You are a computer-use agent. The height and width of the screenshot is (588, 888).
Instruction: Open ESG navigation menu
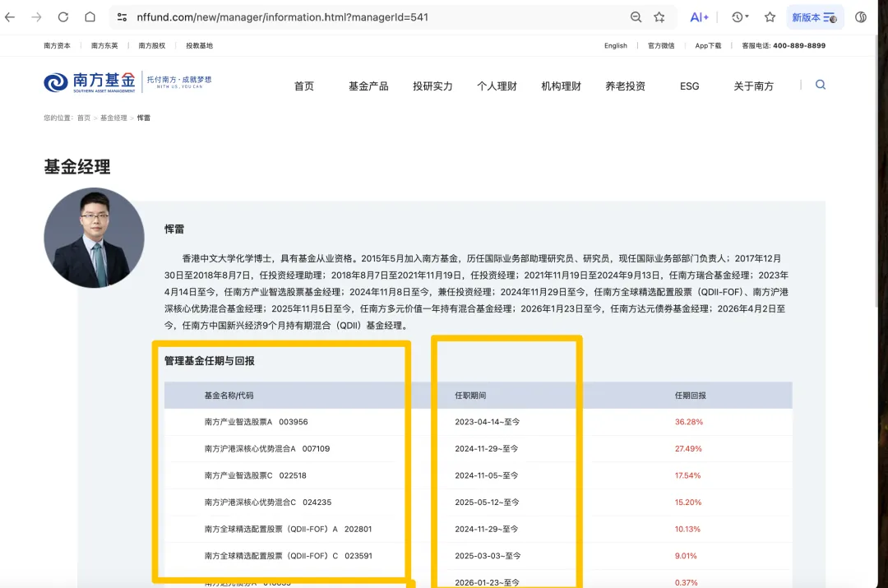pos(689,86)
